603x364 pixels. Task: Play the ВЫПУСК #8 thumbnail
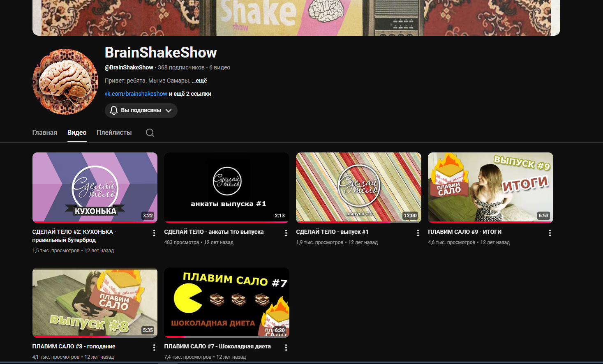click(95, 302)
